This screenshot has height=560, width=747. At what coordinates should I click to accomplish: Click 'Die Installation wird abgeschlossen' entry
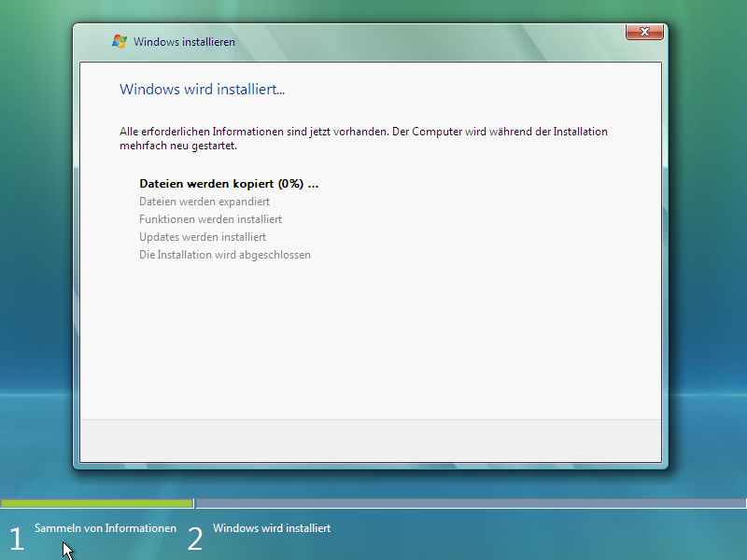pos(225,254)
